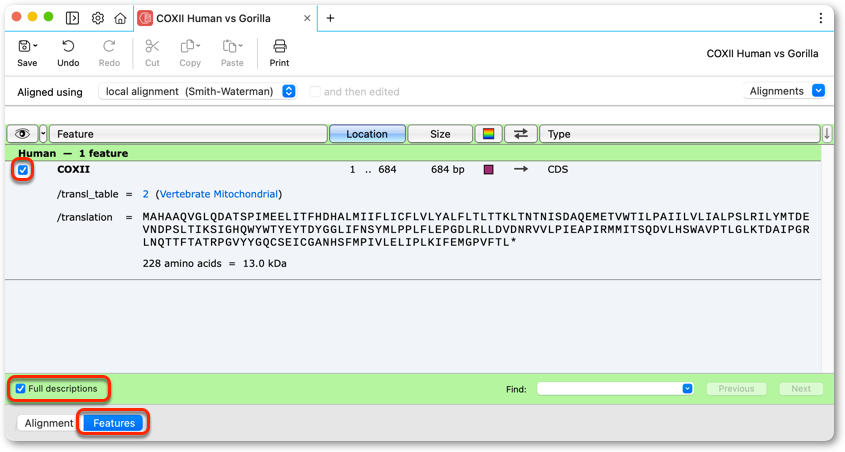
Task: Click the down-arrow button beside Type header
Action: point(827,134)
